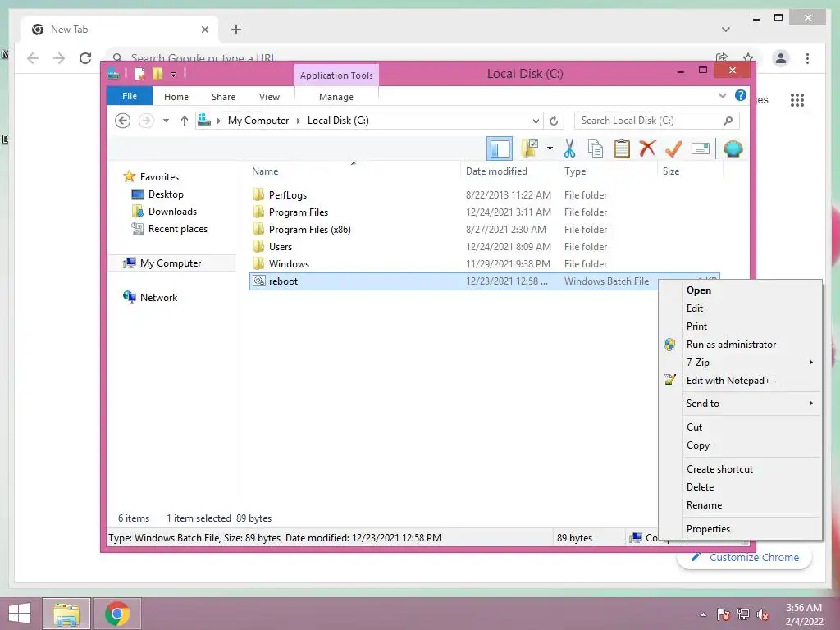Select the reboot batch file
Image resolution: width=840 pixels, height=630 pixels.
click(x=454, y=281)
